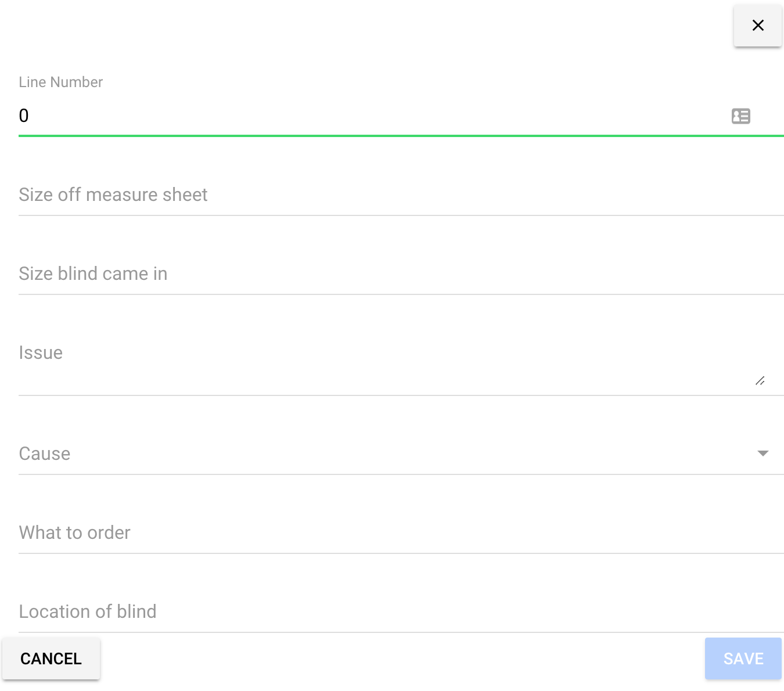Open the Cause select field
This screenshot has height=691, width=784.
pos(383,454)
